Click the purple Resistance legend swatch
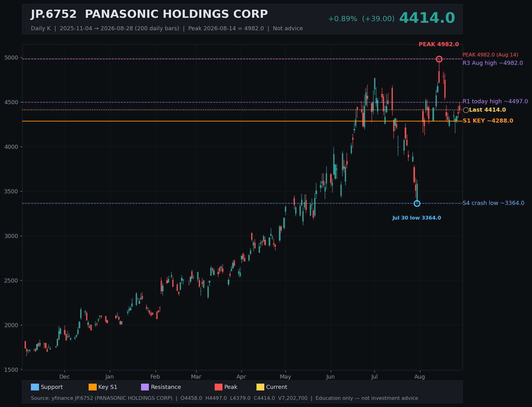This screenshot has width=532, height=407. coord(145,387)
